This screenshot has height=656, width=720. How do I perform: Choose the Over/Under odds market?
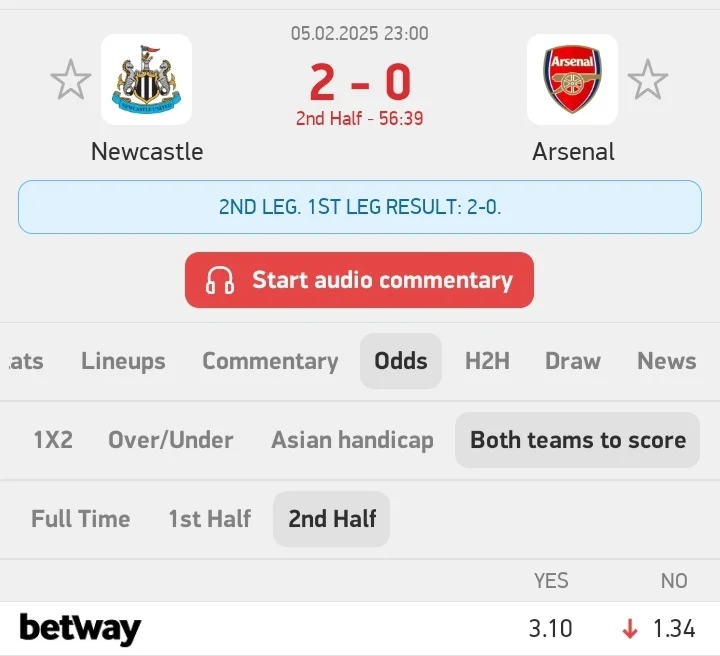coord(170,440)
